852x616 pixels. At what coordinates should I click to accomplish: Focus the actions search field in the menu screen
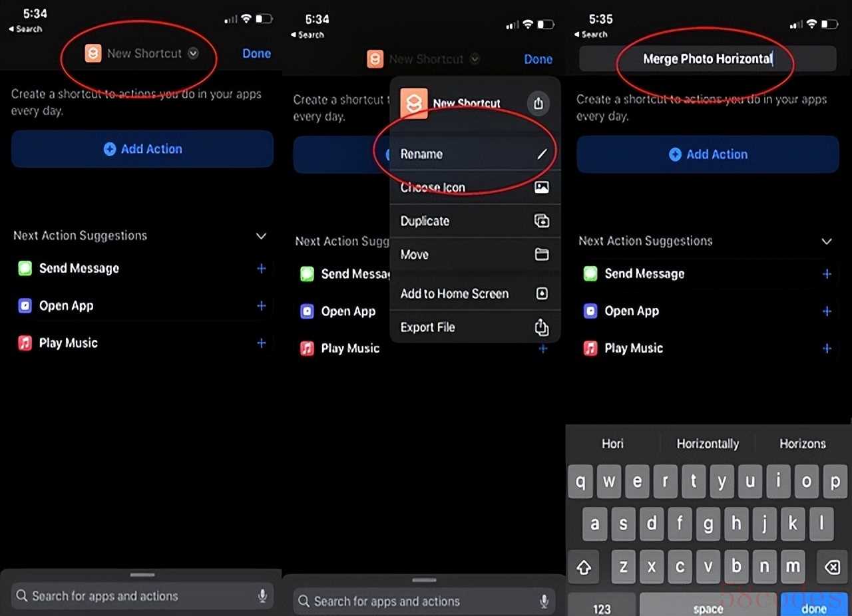point(424,601)
